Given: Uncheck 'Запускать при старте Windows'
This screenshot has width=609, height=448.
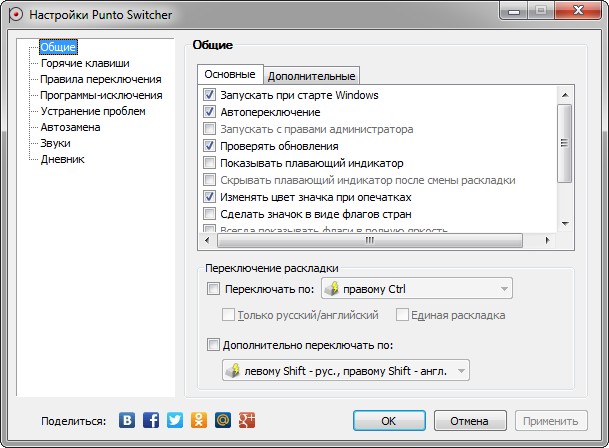Looking at the screenshot, I should point(210,95).
